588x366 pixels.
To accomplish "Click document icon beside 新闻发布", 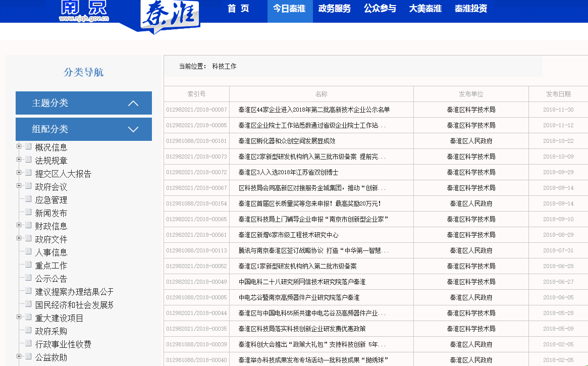I will click(28, 213).
